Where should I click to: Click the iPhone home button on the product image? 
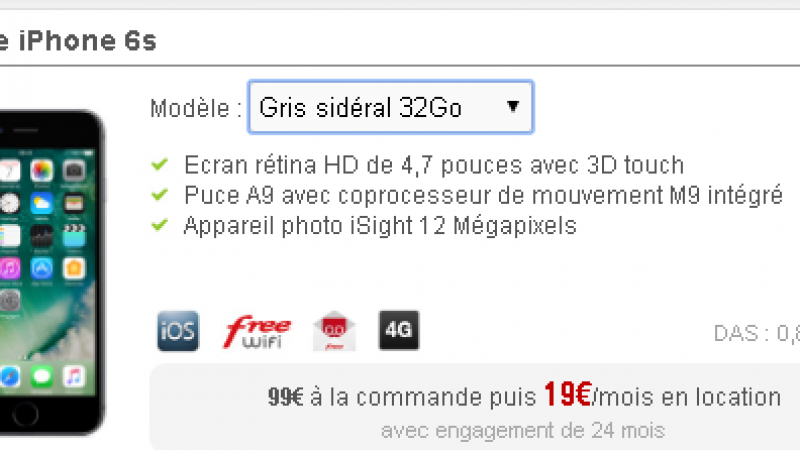click(25, 414)
